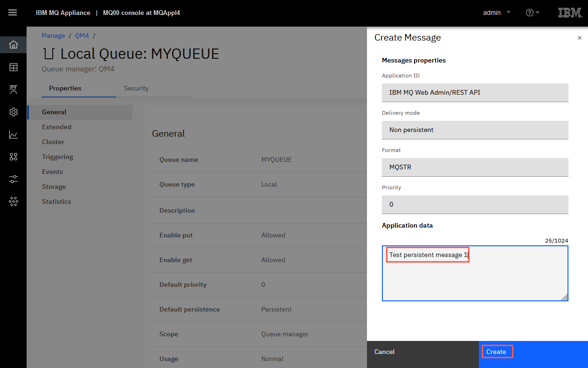Open the hamburger navigation menu
Screen dimensions: 588x368
coord(13,13)
